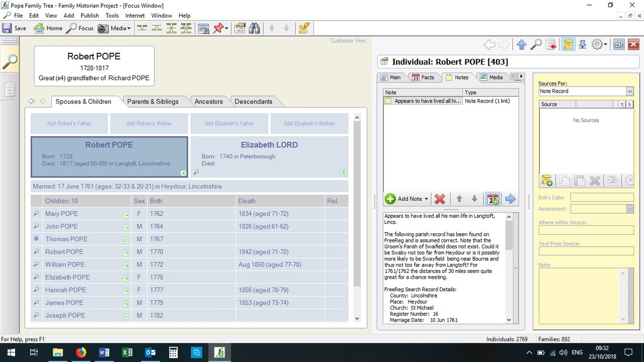Save the project with the floppy icon
Image resolution: width=644 pixels, height=362 pixels.
click(14, 28)
